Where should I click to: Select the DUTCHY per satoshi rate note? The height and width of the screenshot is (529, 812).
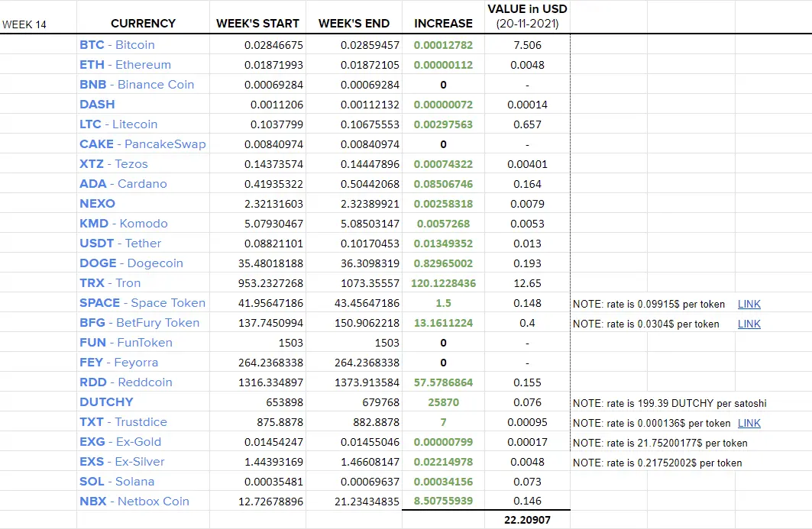click(x=670, y=403)
